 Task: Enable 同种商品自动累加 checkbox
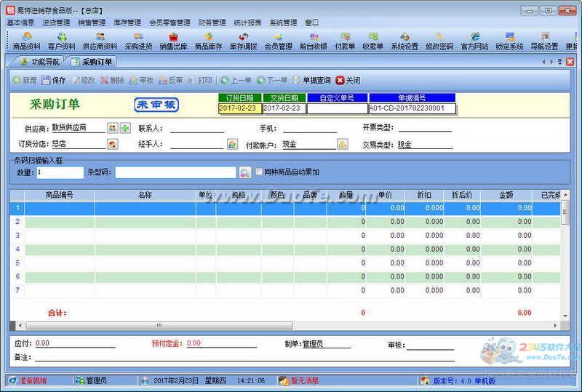point(259,172)
